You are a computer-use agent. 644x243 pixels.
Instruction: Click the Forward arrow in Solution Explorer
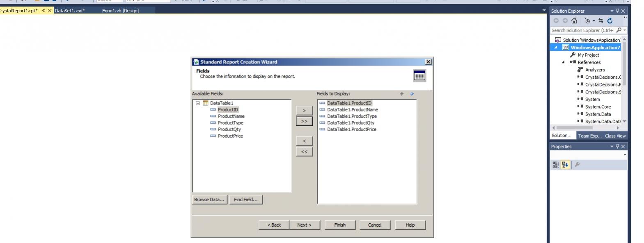point(565,20)
